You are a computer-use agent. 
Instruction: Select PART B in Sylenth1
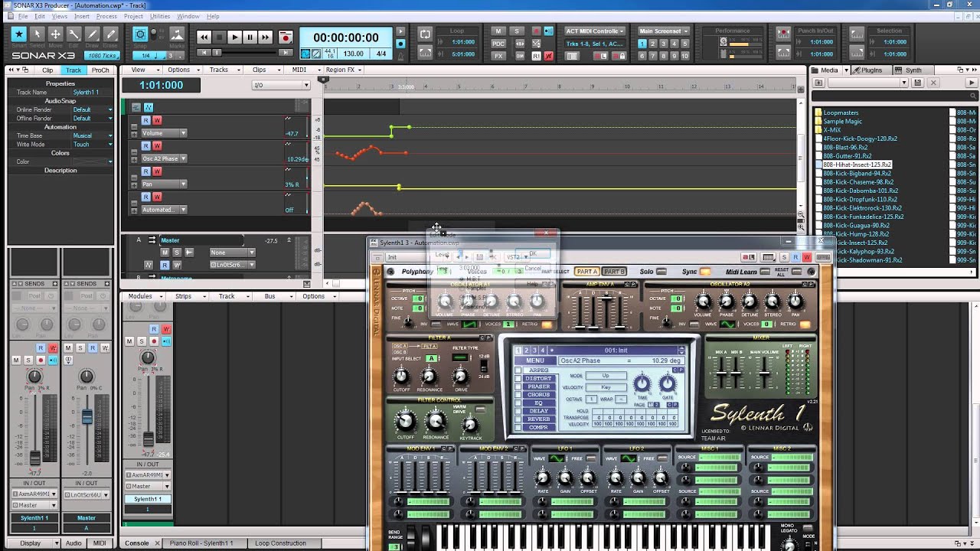pyautogui.click(x=614, y=272)
